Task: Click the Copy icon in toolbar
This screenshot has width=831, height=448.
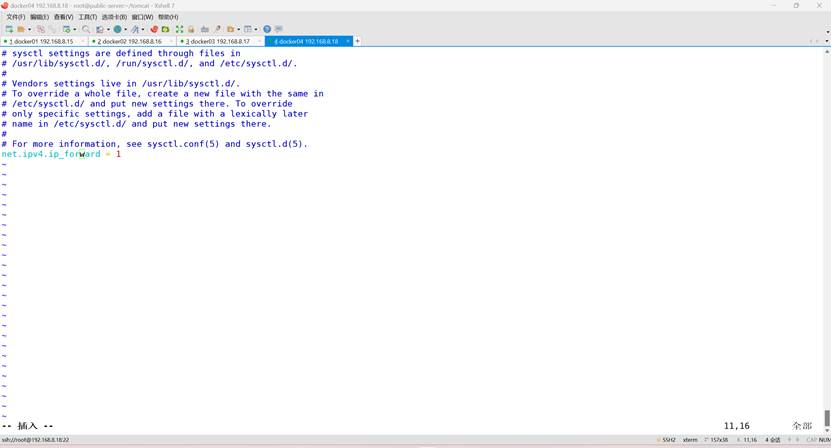Action: click(41, 29)
